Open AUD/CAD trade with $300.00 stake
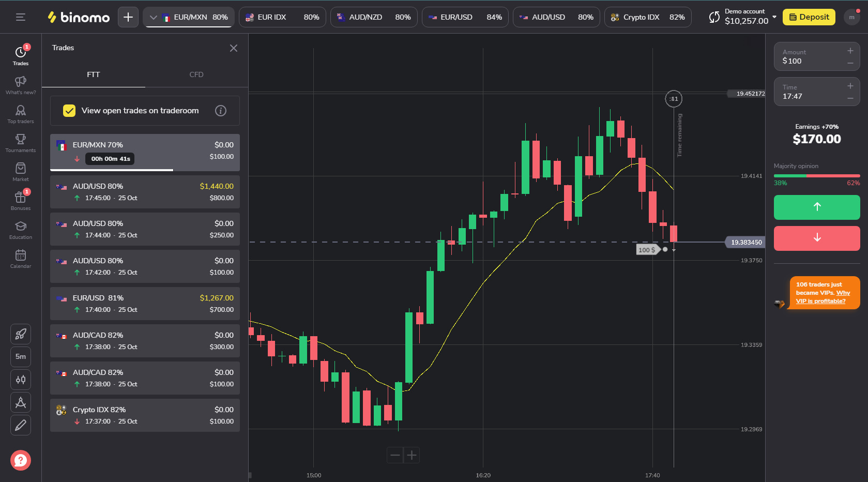This screenshot has width=868, height=482. (x=145, y=341)
